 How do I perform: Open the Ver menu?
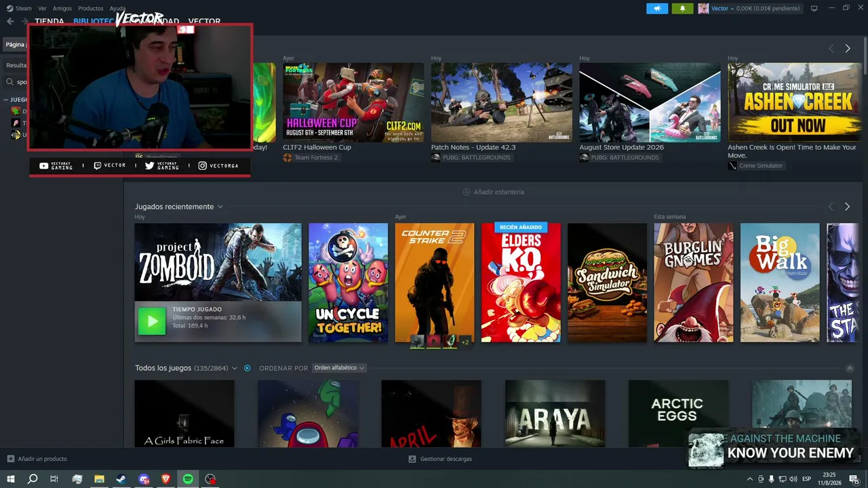pyautogui.click(x=42, y=8)
